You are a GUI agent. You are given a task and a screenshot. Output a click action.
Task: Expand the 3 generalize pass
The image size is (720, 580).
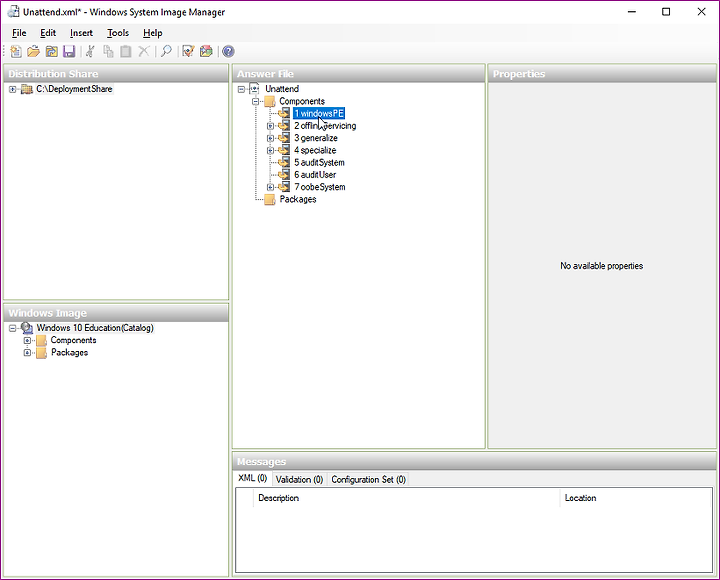(x=270, y=138)
